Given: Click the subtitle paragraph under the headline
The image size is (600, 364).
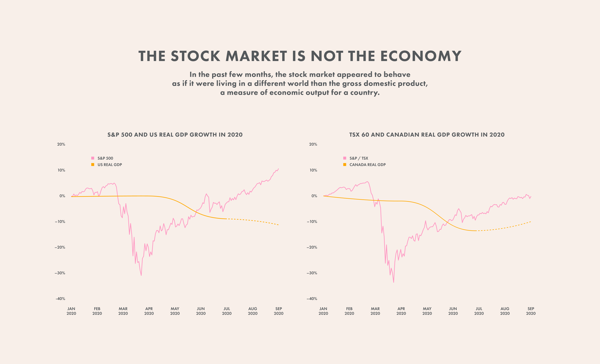Looking at the screenshot, I should pos(300,84).
